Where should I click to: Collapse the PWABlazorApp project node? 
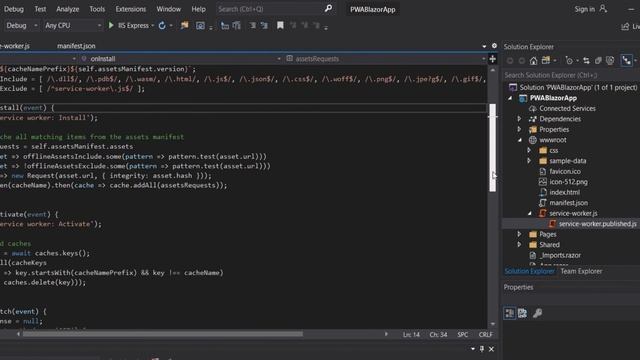pos(510,98)
